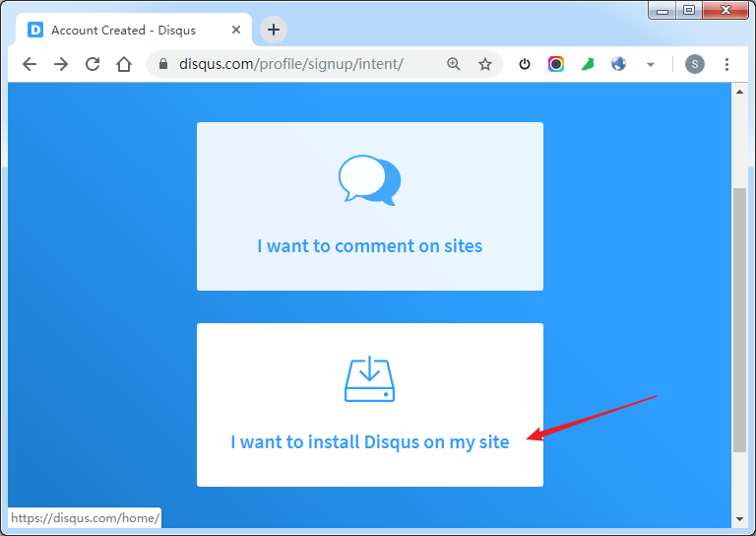Close the browser window

tap(725, 11)
